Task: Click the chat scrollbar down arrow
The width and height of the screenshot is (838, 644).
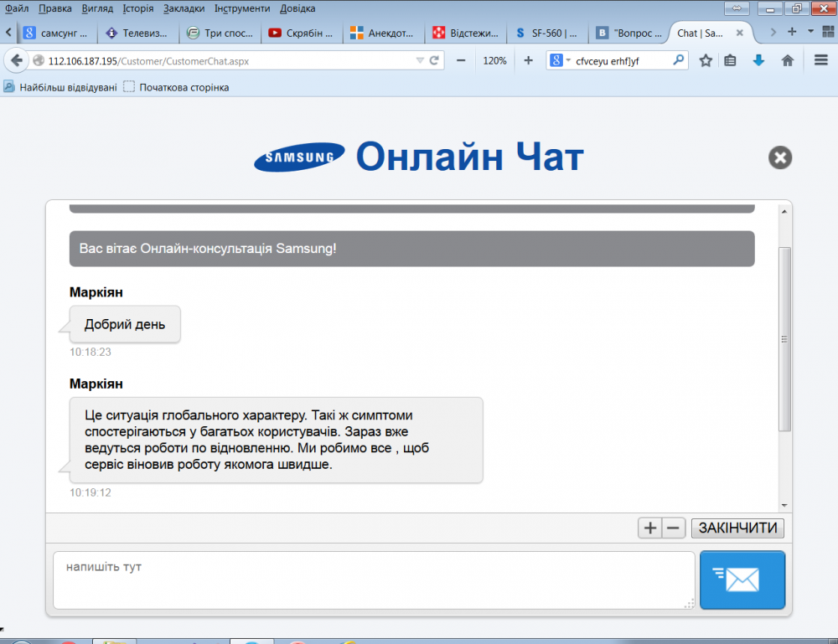Action: 784,505
